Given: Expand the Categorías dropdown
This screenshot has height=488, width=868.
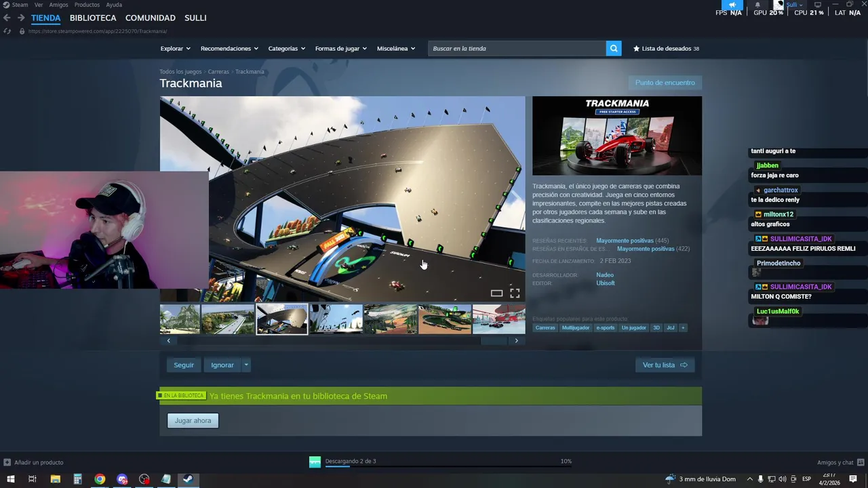Looking at the screenshot, I should tap(286, 48).
